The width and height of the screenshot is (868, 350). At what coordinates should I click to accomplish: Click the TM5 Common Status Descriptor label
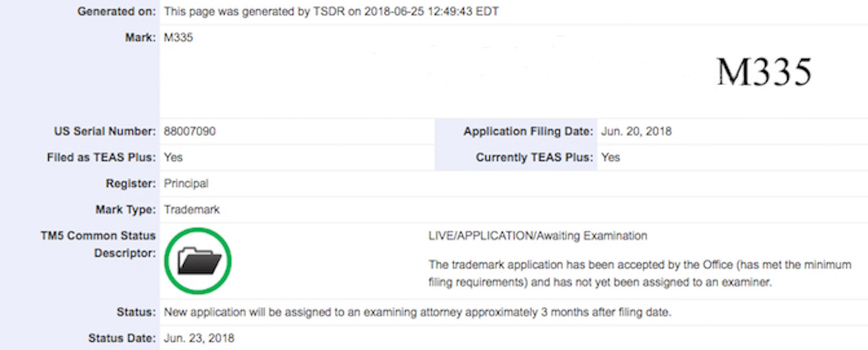coord(98,244)
